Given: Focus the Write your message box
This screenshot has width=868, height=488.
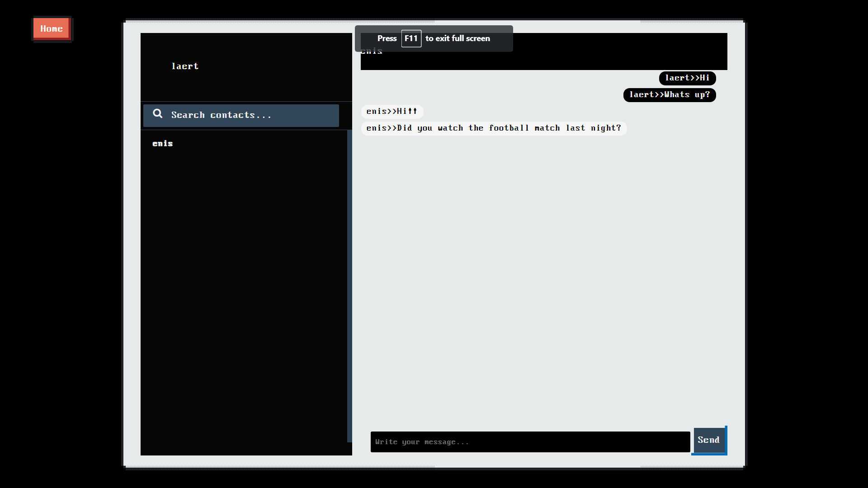Looking at the screenshot, I should [530, 442].
